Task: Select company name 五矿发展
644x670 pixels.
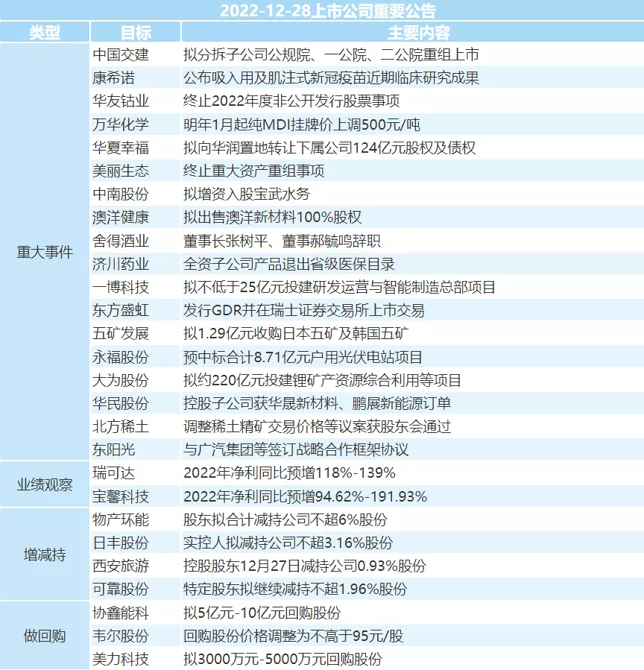Action: click(x=121, y=333)
